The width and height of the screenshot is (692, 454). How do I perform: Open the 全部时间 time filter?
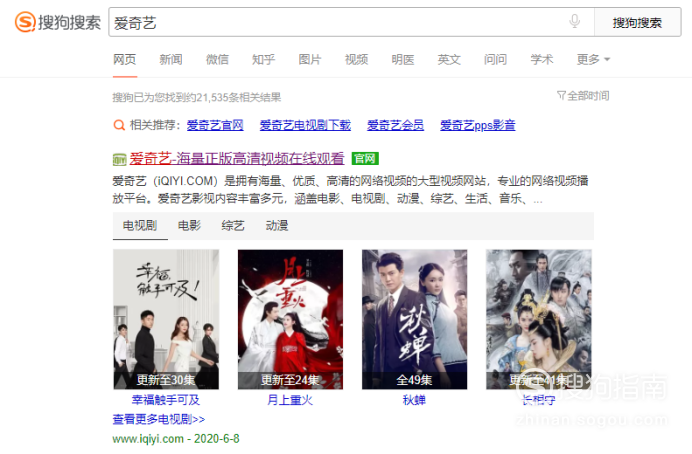click(x=583, y=96)
